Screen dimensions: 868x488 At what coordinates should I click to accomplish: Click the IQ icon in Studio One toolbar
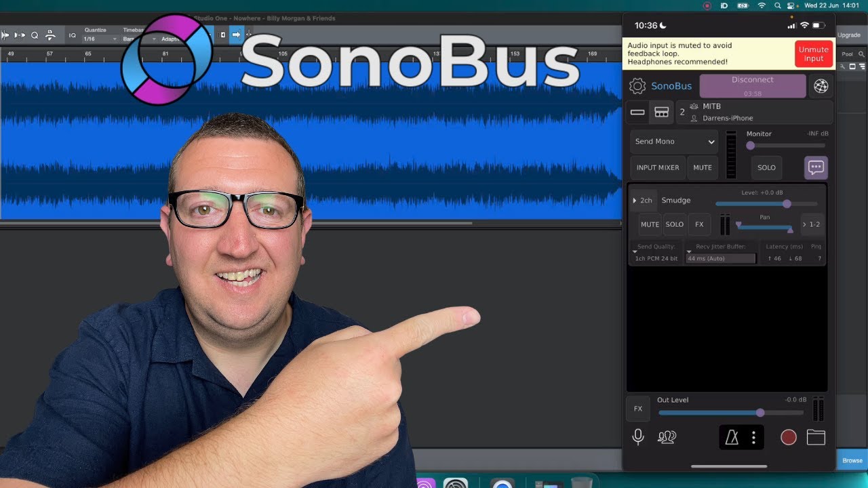pyautogui.click(x=73, y=35)
